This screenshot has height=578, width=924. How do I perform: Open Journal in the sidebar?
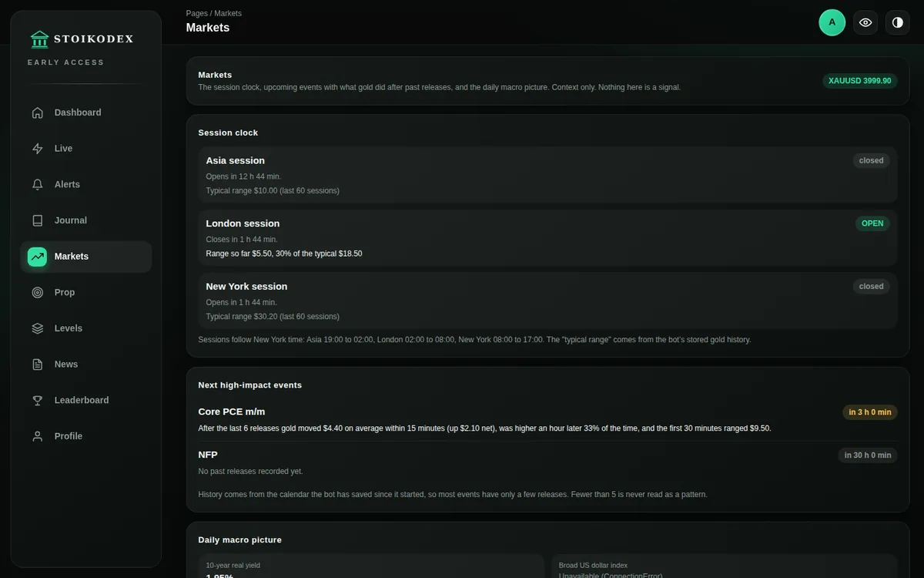86,220
